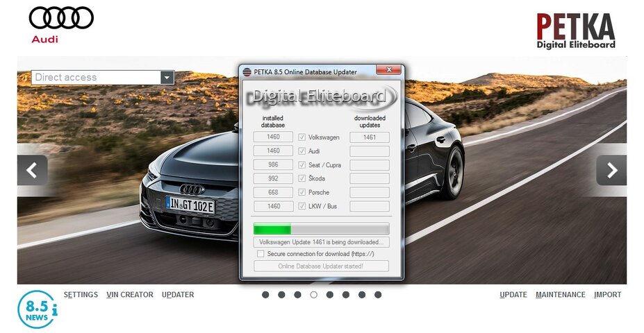Go to next slide with right arrow

(x=611, y=170)
